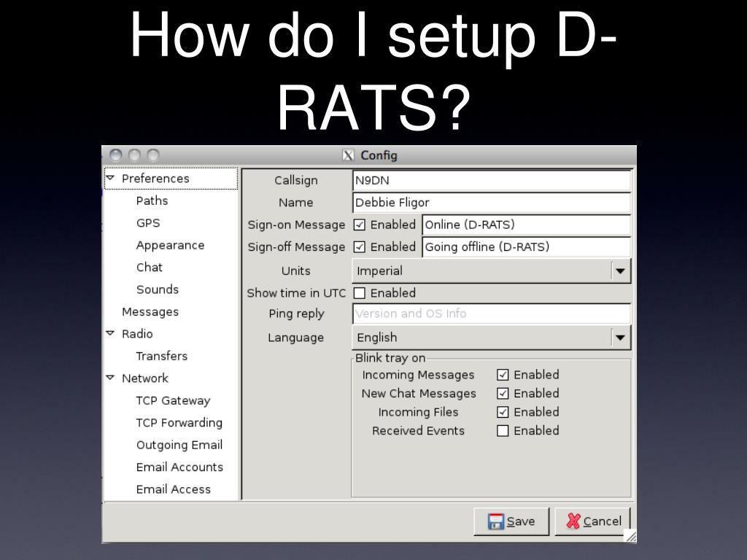747x560 pixels.
Task: Click the Callsign label
Action: tap(296, 181)
